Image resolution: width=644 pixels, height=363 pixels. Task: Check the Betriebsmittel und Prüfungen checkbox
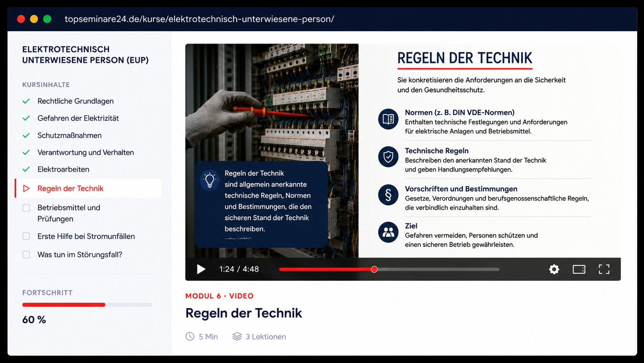(26, 208)
